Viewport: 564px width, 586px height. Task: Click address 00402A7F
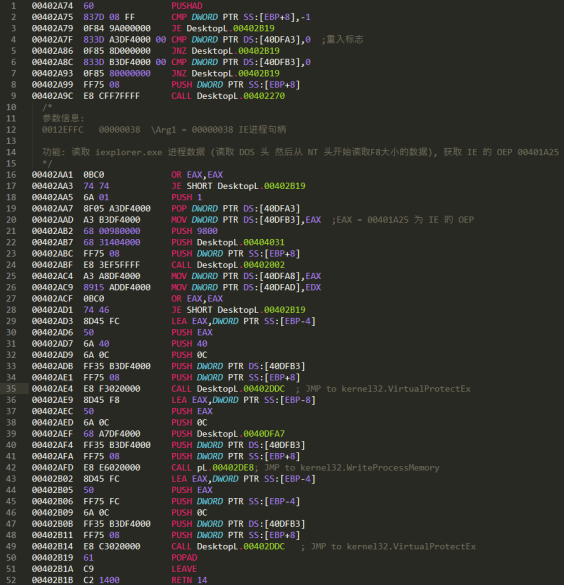tap(52, 39)
